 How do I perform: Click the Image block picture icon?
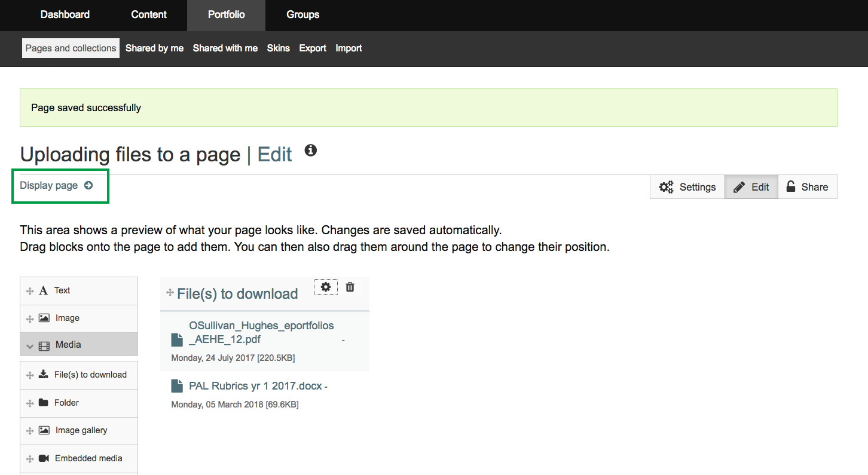click(x=44, y=318)
